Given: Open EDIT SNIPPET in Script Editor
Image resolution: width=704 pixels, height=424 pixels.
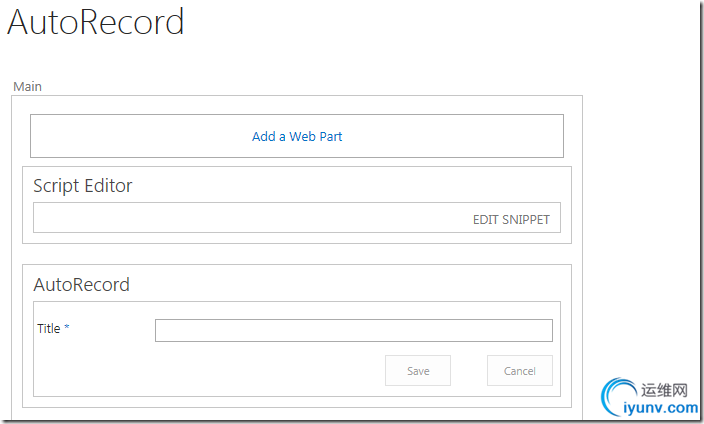Looking at the screenshot, I should [x=511, y=219].
